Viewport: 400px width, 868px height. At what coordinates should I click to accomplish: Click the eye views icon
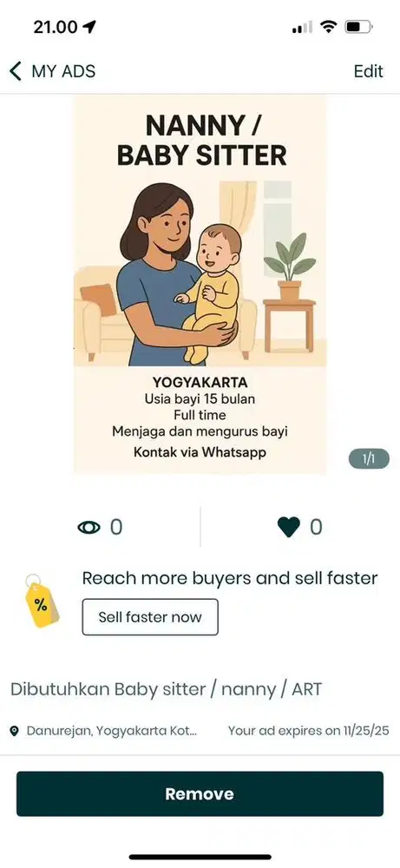coord(89,527)
